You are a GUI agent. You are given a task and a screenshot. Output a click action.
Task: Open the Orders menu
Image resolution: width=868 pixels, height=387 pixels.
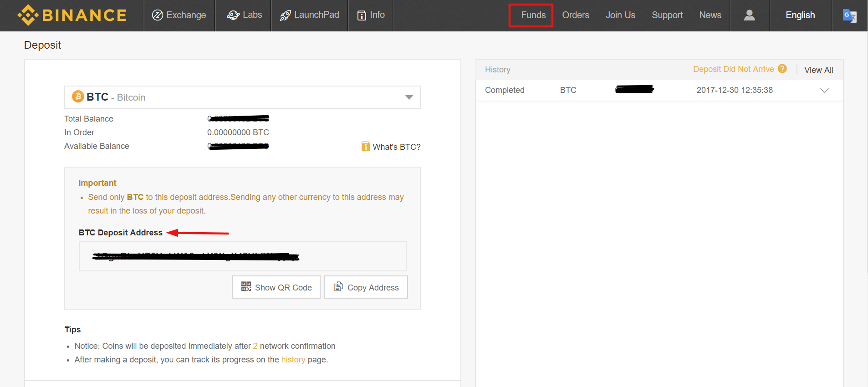[x=576, y=15]
